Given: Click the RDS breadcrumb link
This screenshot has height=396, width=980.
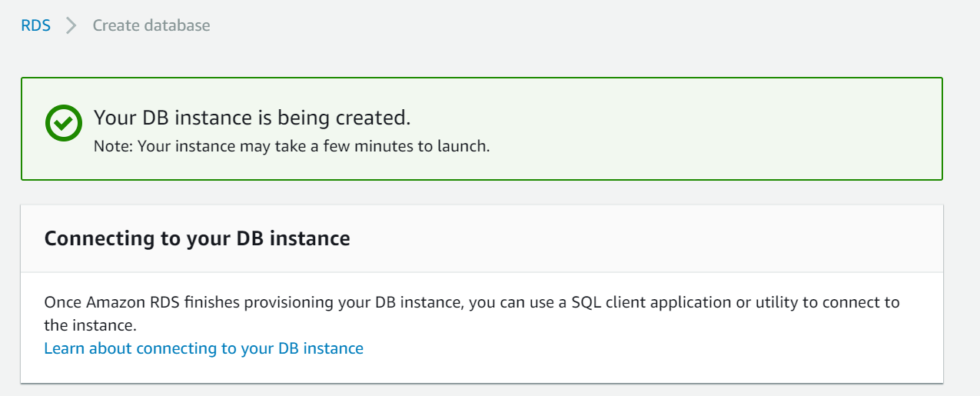Looking at the screenshot, I should point(35,25).
